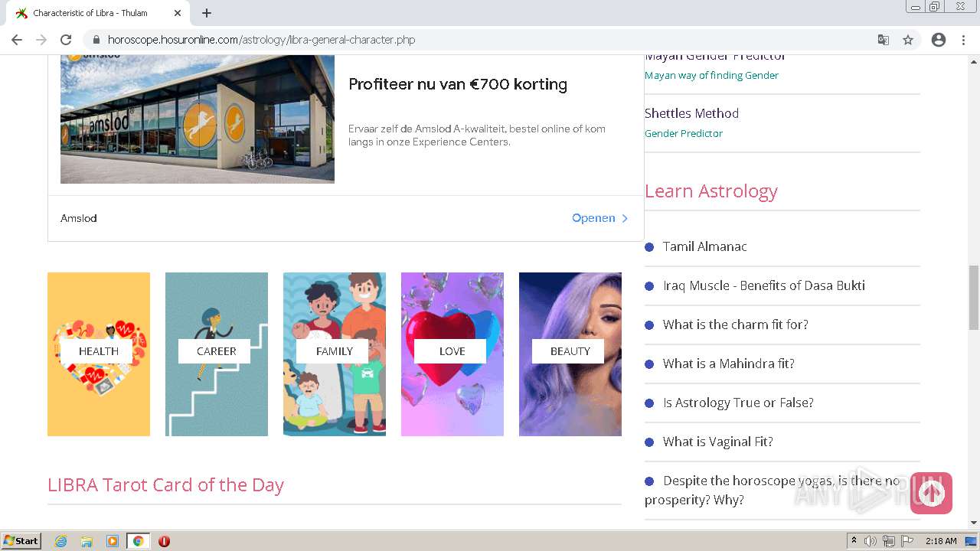Open the HEALTH category card

pos(99,354)
